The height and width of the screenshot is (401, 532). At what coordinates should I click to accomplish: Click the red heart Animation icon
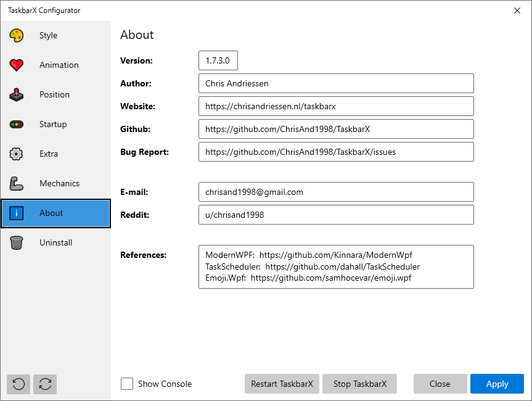click(16, 65)
